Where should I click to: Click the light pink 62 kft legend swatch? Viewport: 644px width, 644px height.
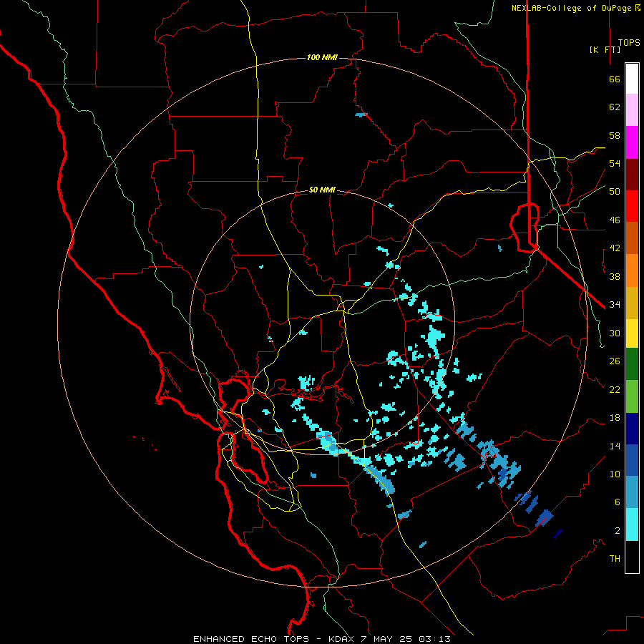[x=632, y=109]
